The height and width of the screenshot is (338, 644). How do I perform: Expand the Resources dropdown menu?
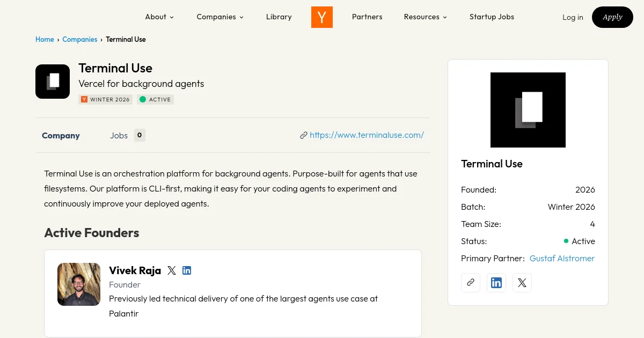[426, 17]
